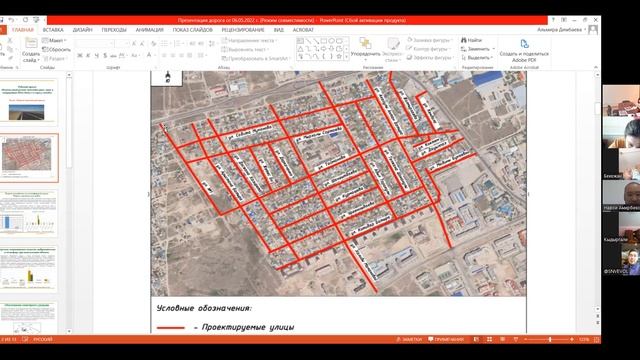Open the font name combo box
The image size is (640, 360).
tap(95, 43)
